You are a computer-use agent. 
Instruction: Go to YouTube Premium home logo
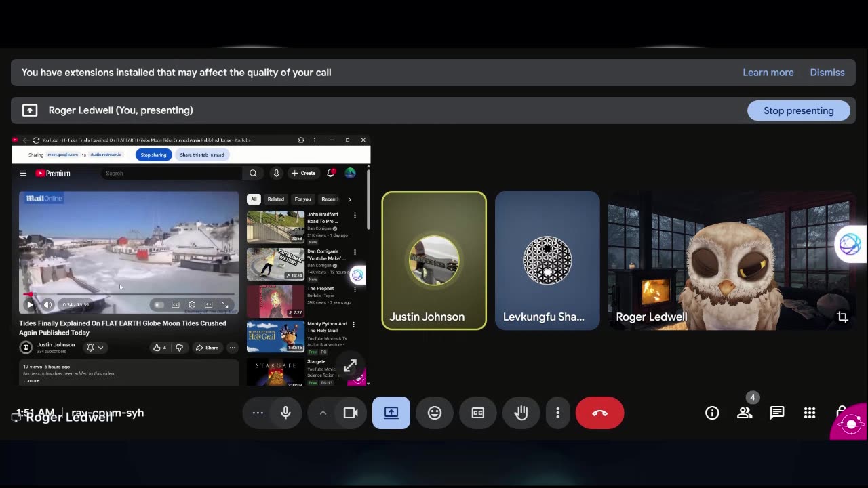click(x=53, y=174)
